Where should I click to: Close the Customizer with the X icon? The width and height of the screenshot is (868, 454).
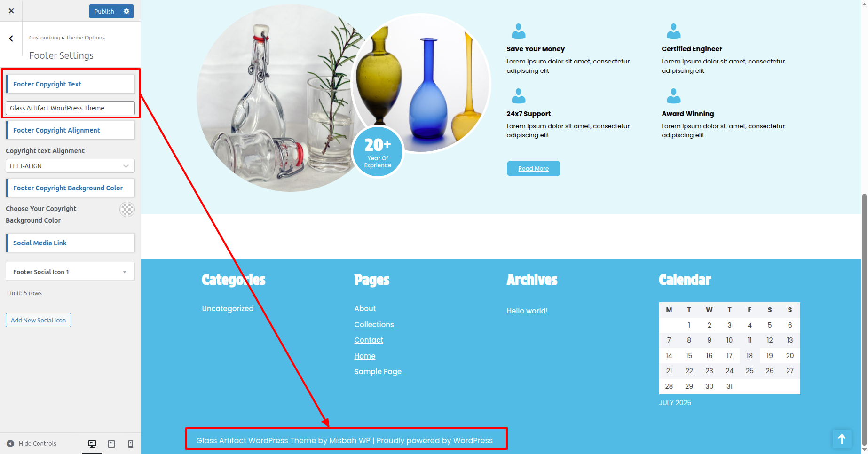pyautogui.click(x=11, y=11)
